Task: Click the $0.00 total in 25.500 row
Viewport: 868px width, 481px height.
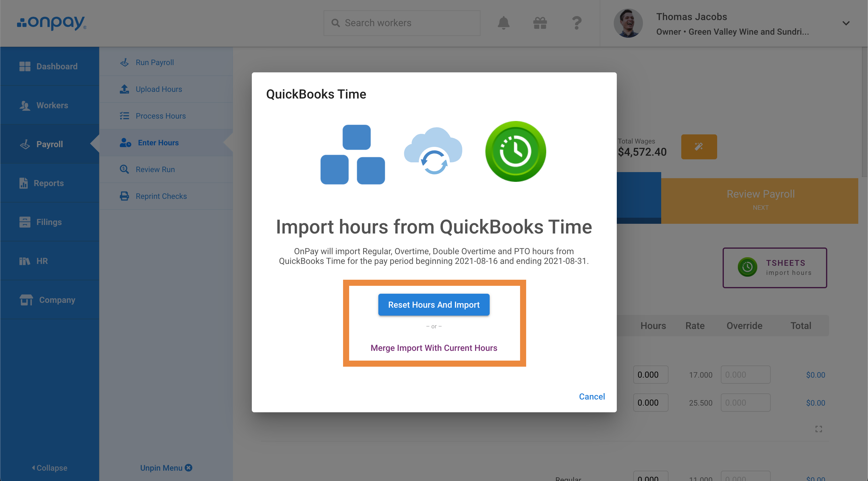Action: click(815, 403)
